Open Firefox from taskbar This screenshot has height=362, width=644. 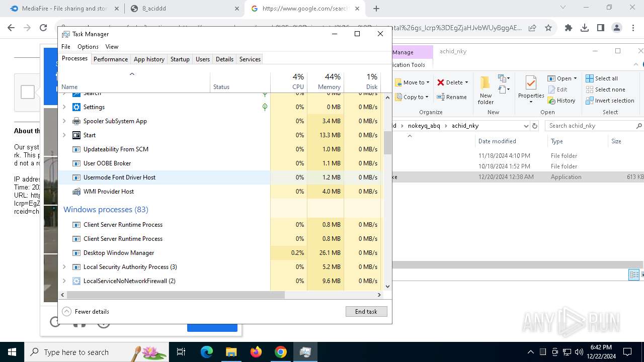click(x=256, y=352)
